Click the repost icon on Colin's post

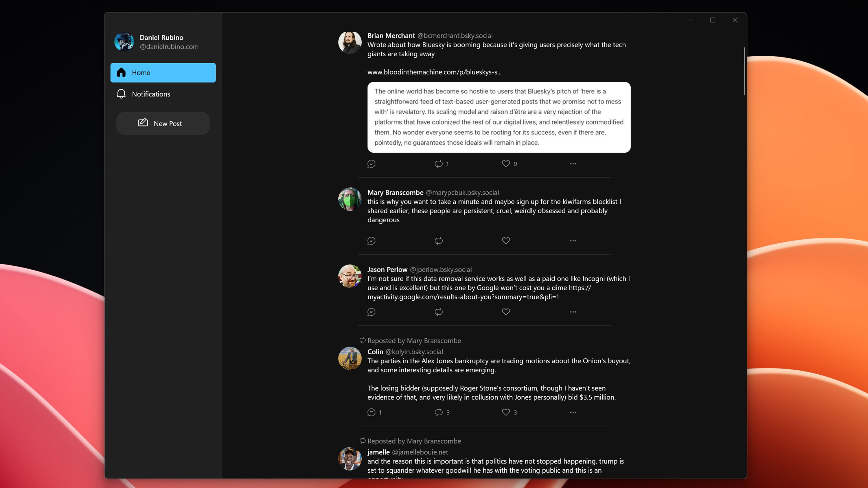pos(439,412)
